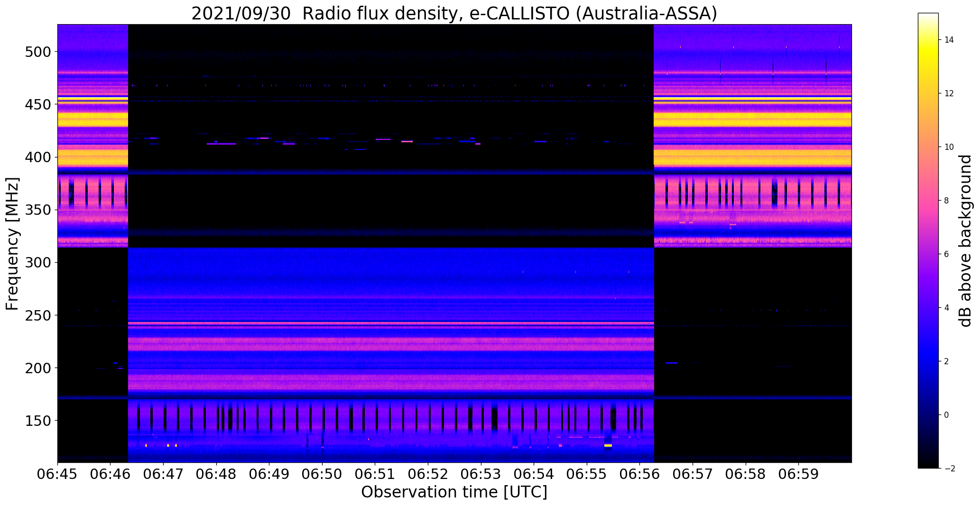This screenshot has width=980, height=506.
Task: Click the colorbar tick value 12
Action: (x=949, y=93)
